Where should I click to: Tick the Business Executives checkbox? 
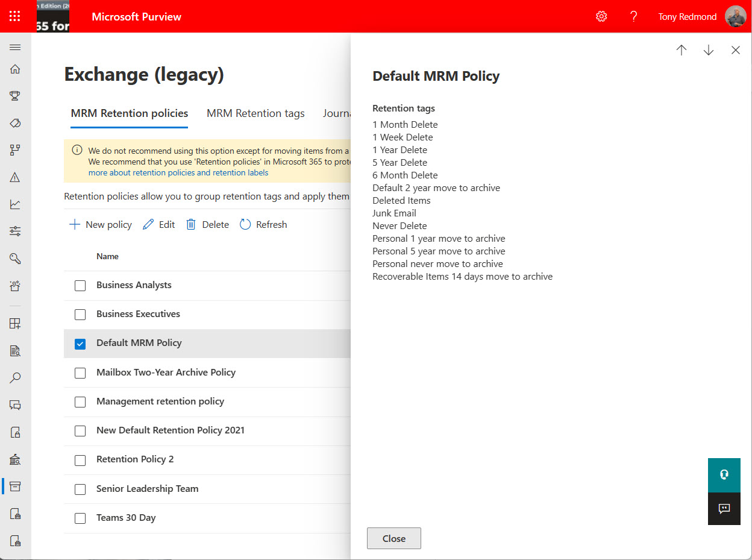[80, 315]
